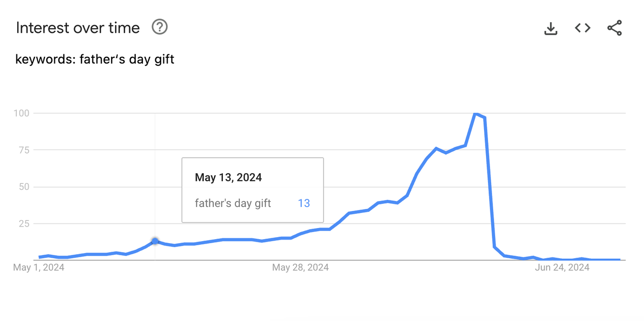Click the 'Interest over time' heading
The width and height of the screenshot is (644, 321).
coord(77,28)
